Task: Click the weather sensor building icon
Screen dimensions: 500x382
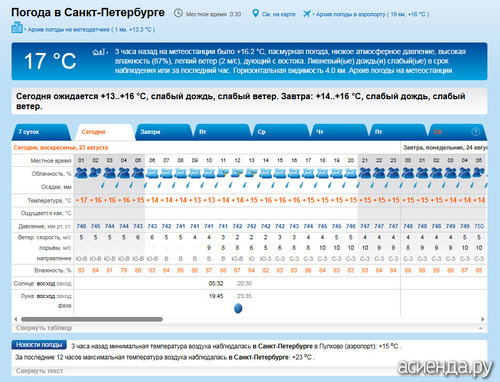Action: click(x=17, y=27)
